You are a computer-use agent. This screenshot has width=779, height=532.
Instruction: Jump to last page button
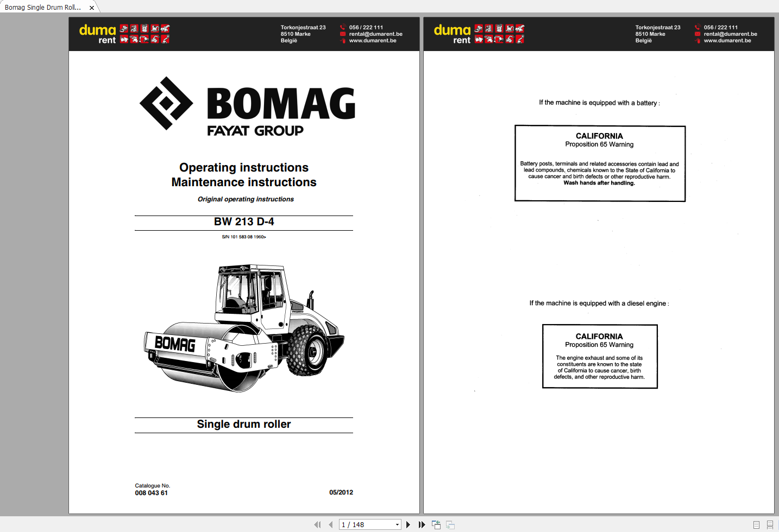pyautogui.click(x=422, y=524)
